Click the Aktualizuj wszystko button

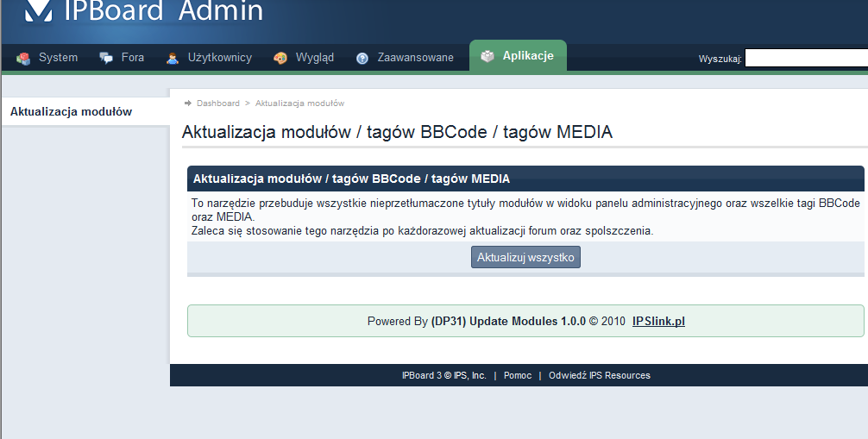tap(525, 257)
